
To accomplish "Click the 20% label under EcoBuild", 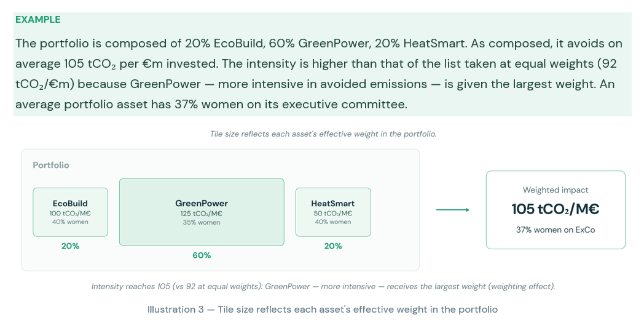I will [x=70, y=246].
